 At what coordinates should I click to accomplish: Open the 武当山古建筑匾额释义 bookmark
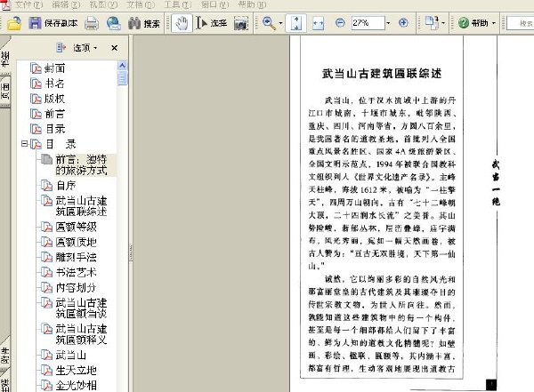tap(81, 334)
